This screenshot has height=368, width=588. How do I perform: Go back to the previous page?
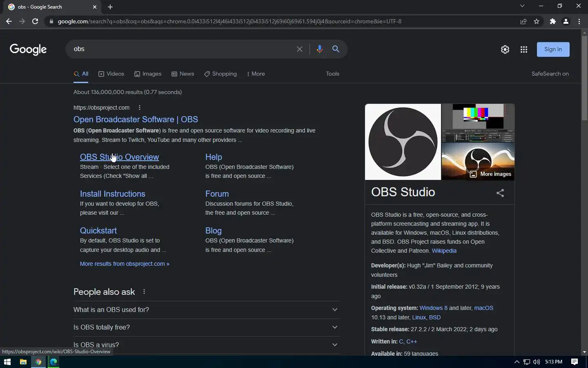tap(9, 21)
